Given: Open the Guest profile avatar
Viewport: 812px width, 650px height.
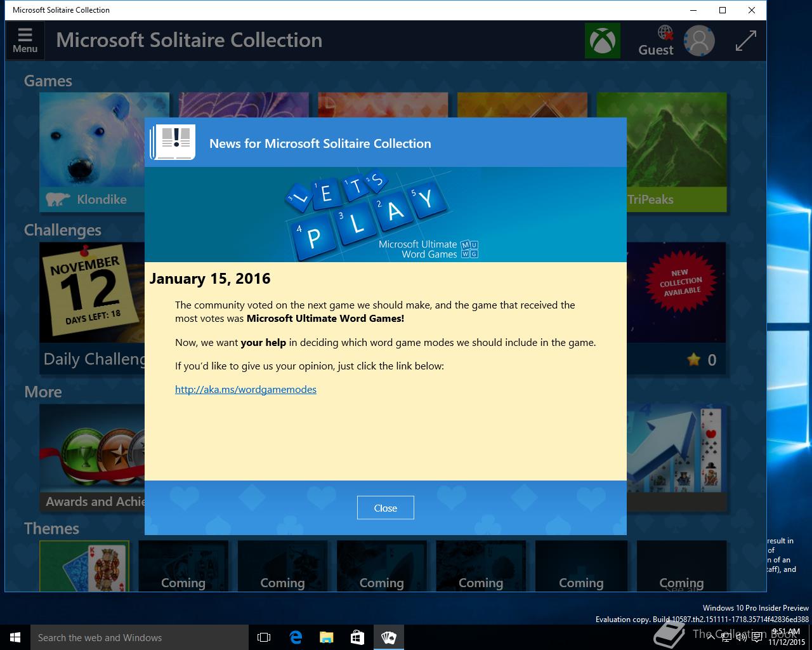Looking at the screenshot, I should click(x=699, y=41).
